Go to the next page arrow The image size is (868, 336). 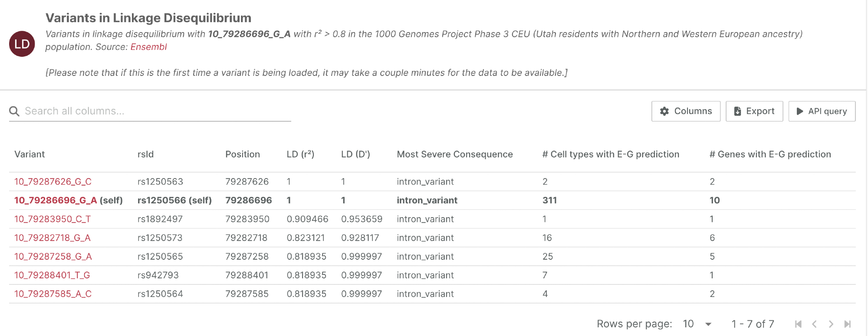(831, 324)
